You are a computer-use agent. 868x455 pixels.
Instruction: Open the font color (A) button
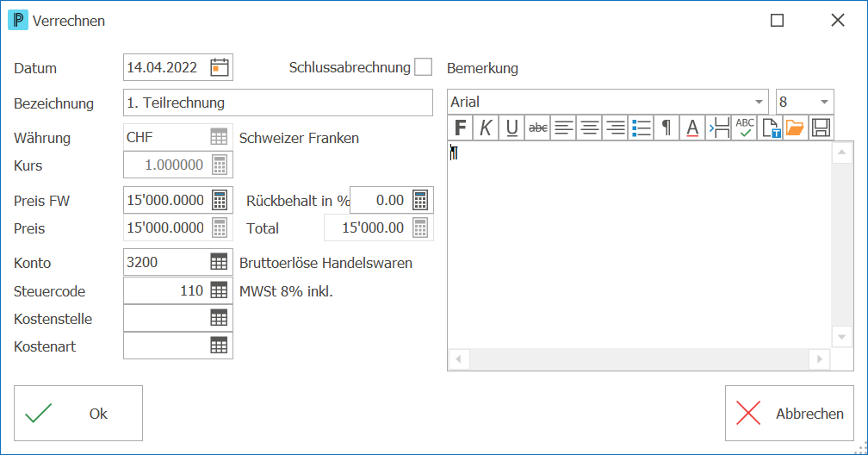[x=692, y=128]
